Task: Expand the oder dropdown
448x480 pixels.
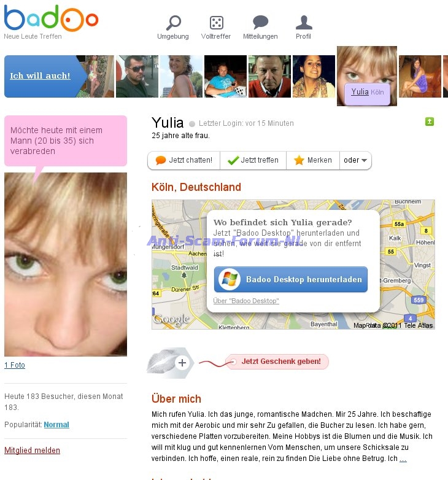Action: click(355, 160)
